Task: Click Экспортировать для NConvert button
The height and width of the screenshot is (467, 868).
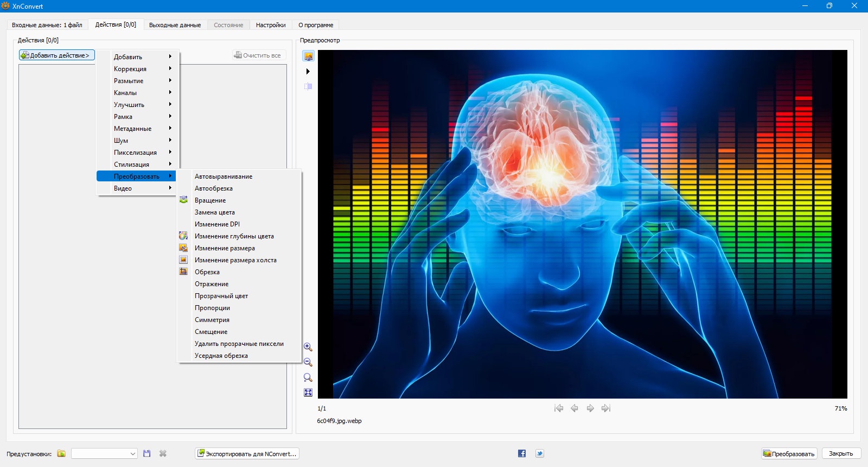Action: click(247, 453)
